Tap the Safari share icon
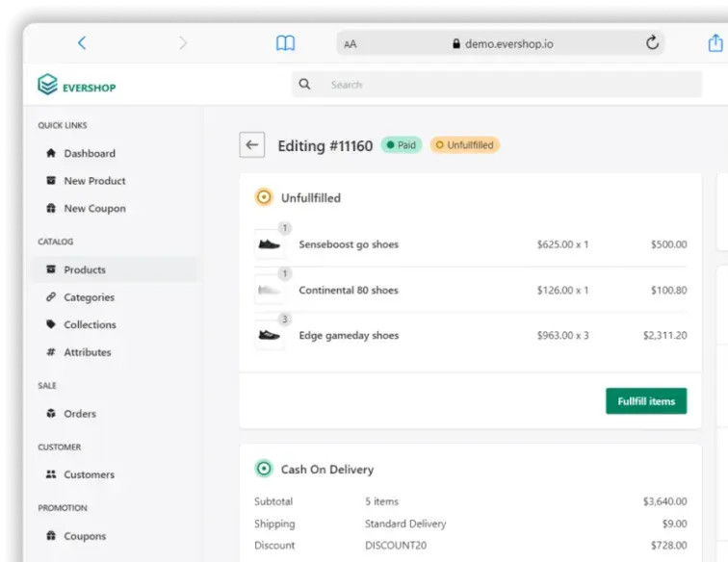Image resolution: width=728 pixels, height=562 pixels. (x=715, y=43)
